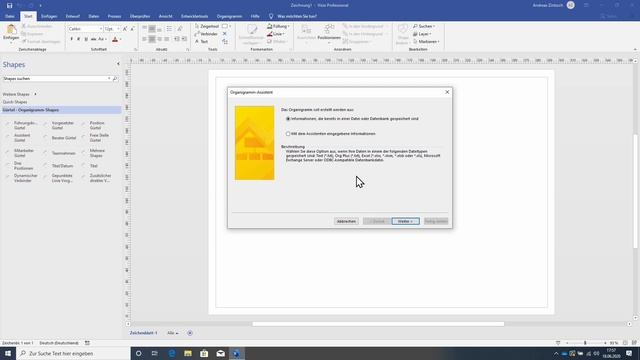Open the Linie line dropdown
This screenshot has height=360, width=640.
point(276,34)
